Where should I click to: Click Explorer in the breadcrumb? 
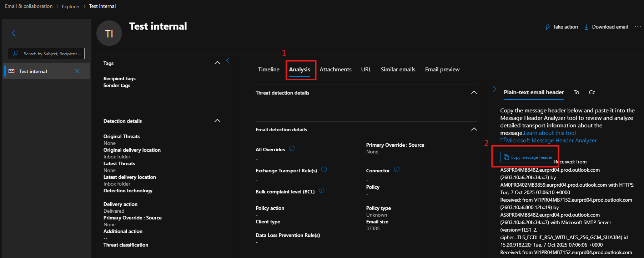(71, 6)
